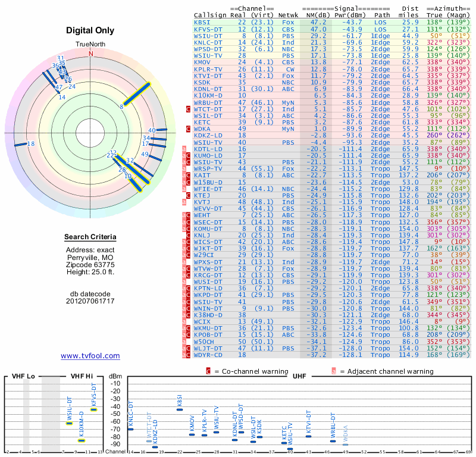Click the co-channel warning icon beside WTCT-DT
The width and height of the screenshot is (476, 457).
coord(188,109)
